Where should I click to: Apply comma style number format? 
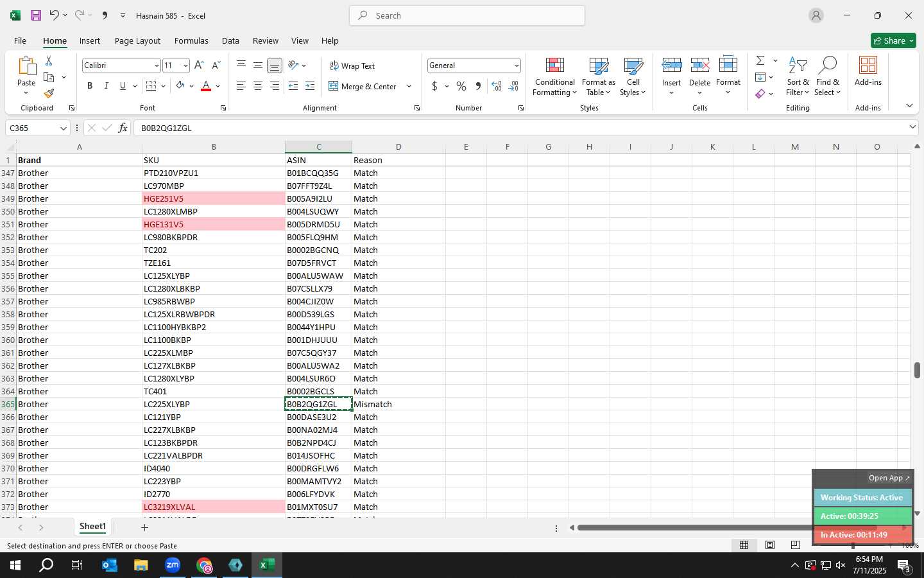coord(478,86)
